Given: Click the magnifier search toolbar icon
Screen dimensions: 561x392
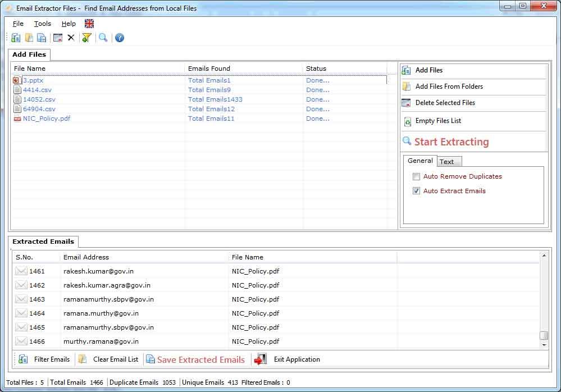Looking at the screenshot, I should (x=103, y=38).
